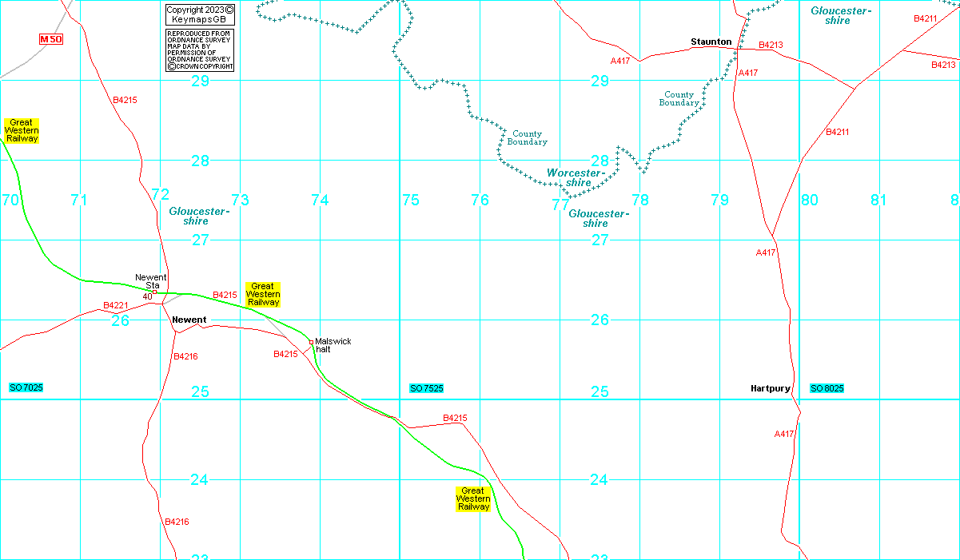Click the number 40 beside Newent Sta
Viewport: 960px width, 560px height.
pyautogui.click(x=147, y=296)
